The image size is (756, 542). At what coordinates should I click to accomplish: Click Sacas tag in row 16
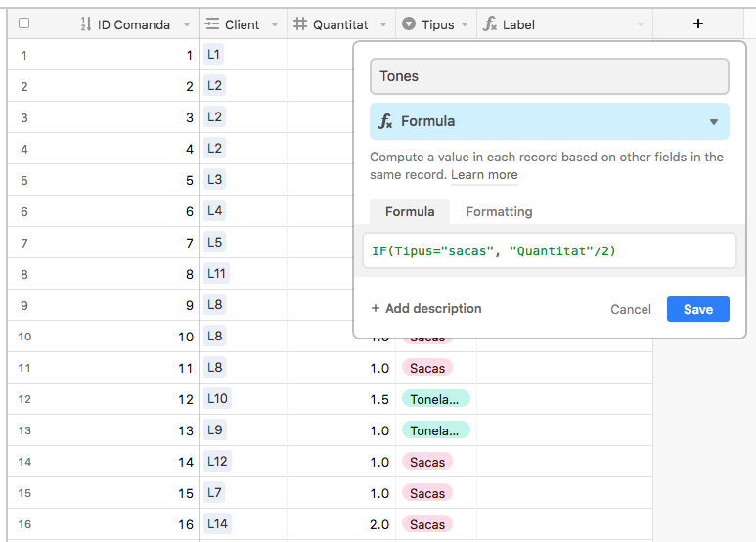point(427,524)
